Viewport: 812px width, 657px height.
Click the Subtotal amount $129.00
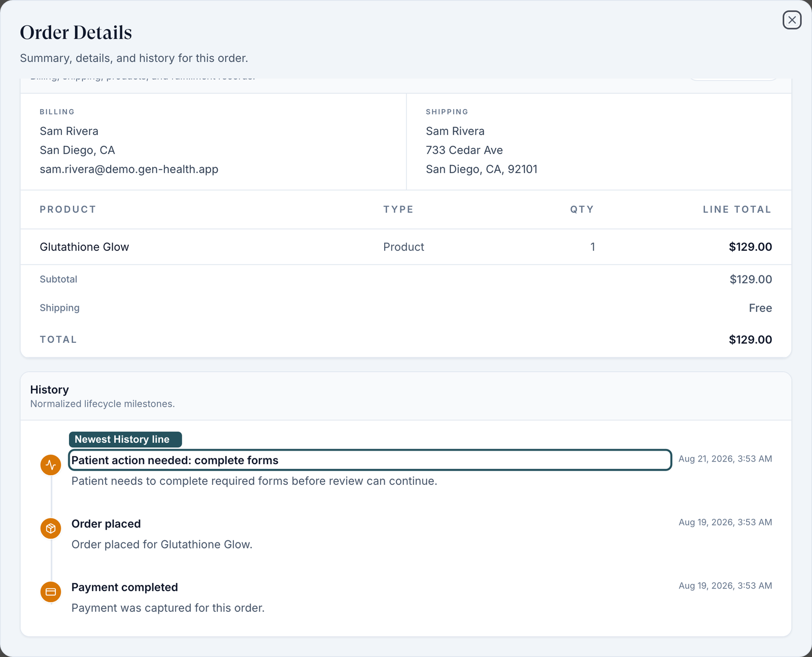[x=751, y=279]
